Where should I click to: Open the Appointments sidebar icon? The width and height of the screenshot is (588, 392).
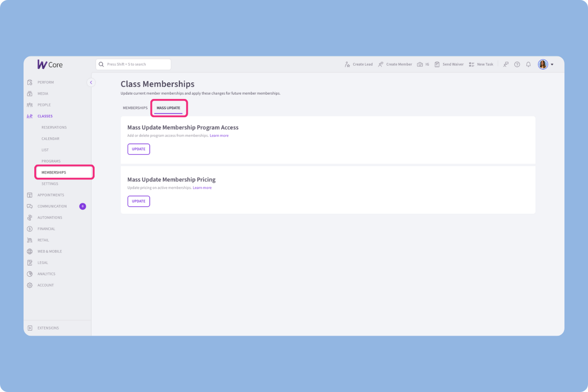click(29, 195)
